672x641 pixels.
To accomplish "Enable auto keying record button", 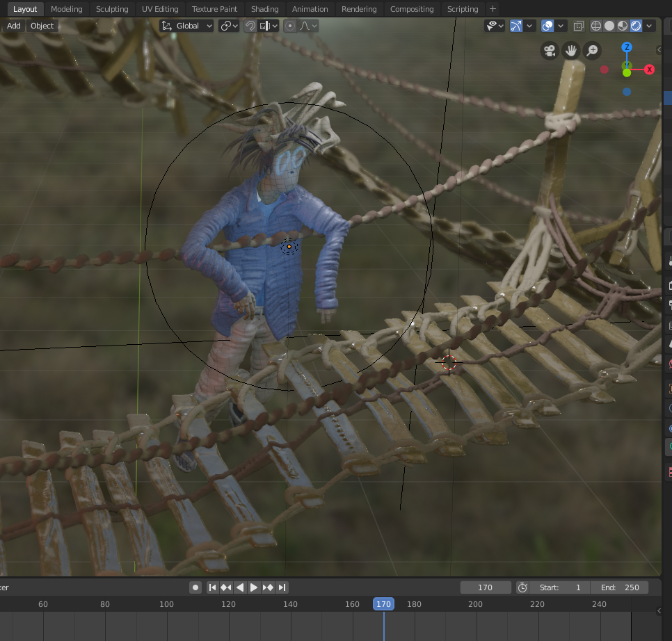I will [195, 587].
